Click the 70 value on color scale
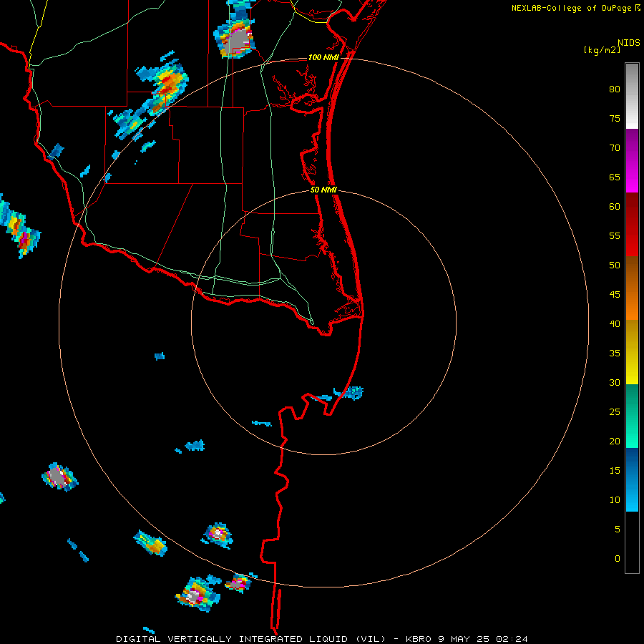 pos(615,148)
